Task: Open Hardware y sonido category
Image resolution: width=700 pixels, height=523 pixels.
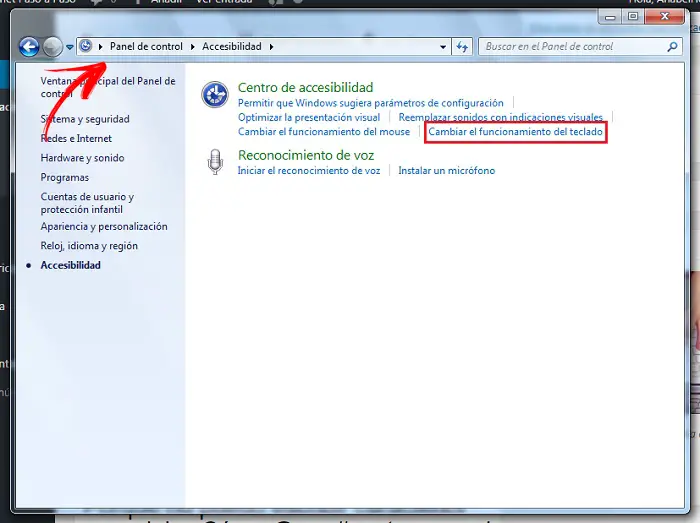Action: pyautogui.click(x=82, y=158)
